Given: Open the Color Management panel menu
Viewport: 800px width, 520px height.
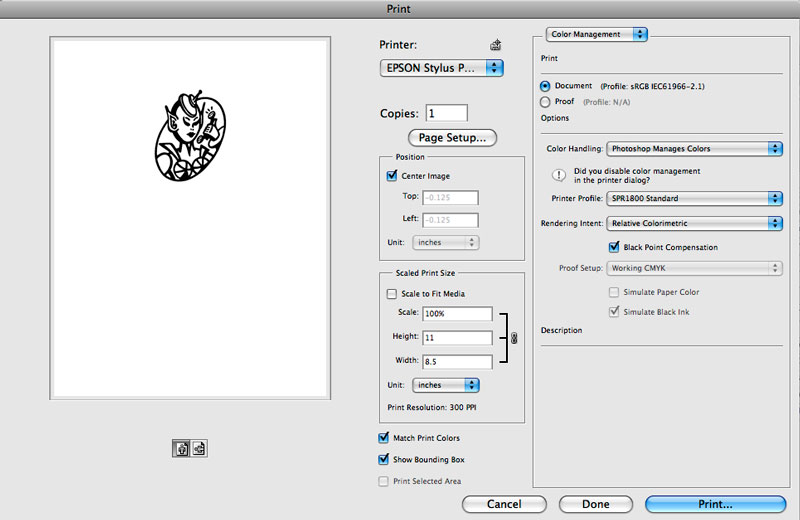Looking at the screenshot, I should (598, 34).
